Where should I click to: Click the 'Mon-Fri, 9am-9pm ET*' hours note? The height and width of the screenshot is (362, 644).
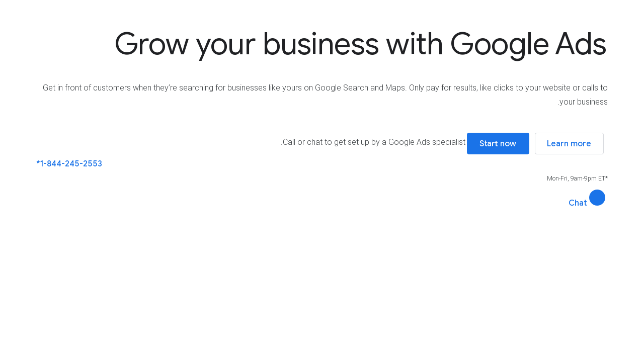(578, 178)
